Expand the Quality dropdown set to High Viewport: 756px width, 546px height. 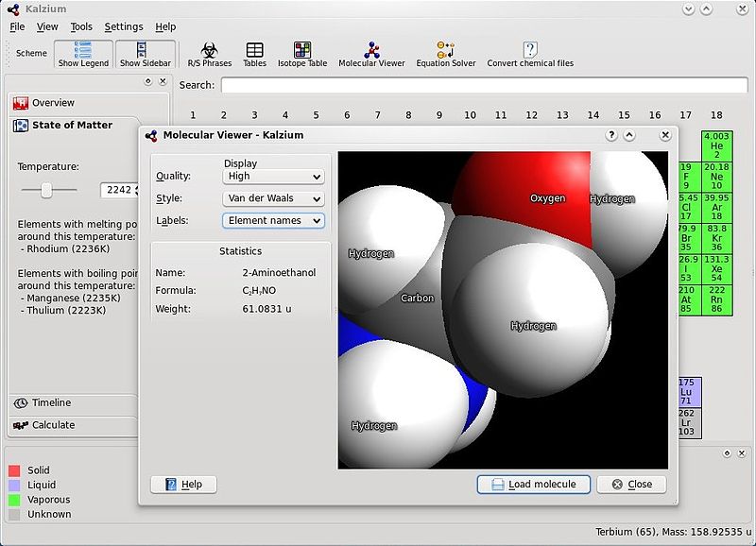coord(273,177)
